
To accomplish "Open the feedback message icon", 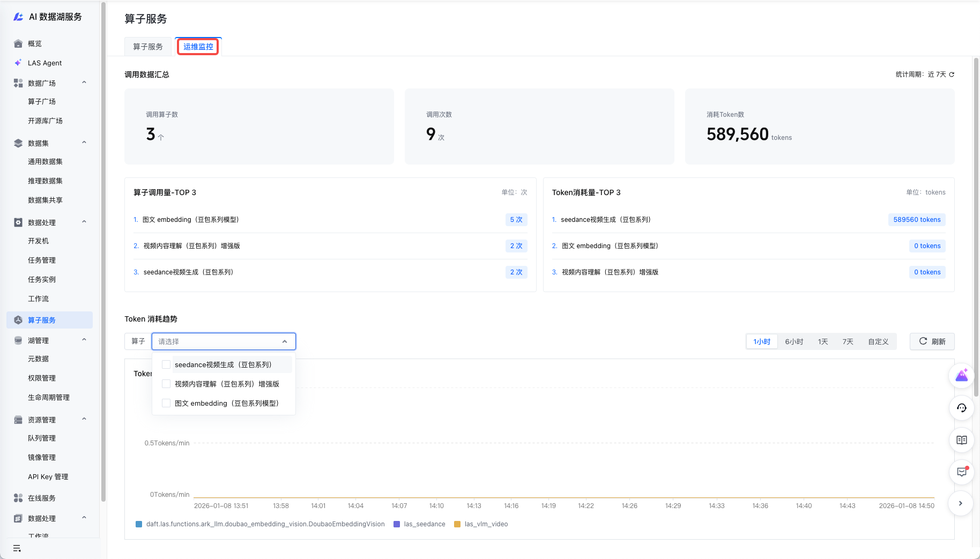I will click(x=961, y=472).
